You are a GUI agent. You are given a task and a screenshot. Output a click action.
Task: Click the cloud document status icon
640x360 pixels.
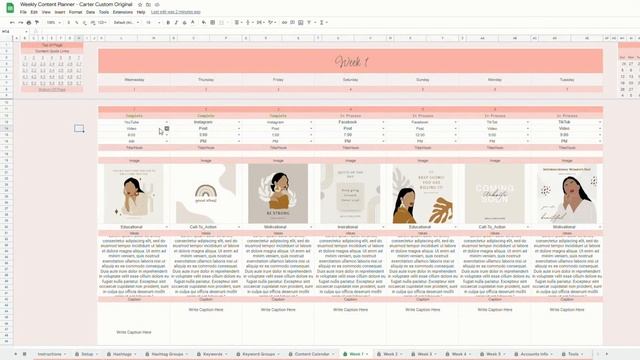pos(157,4)
